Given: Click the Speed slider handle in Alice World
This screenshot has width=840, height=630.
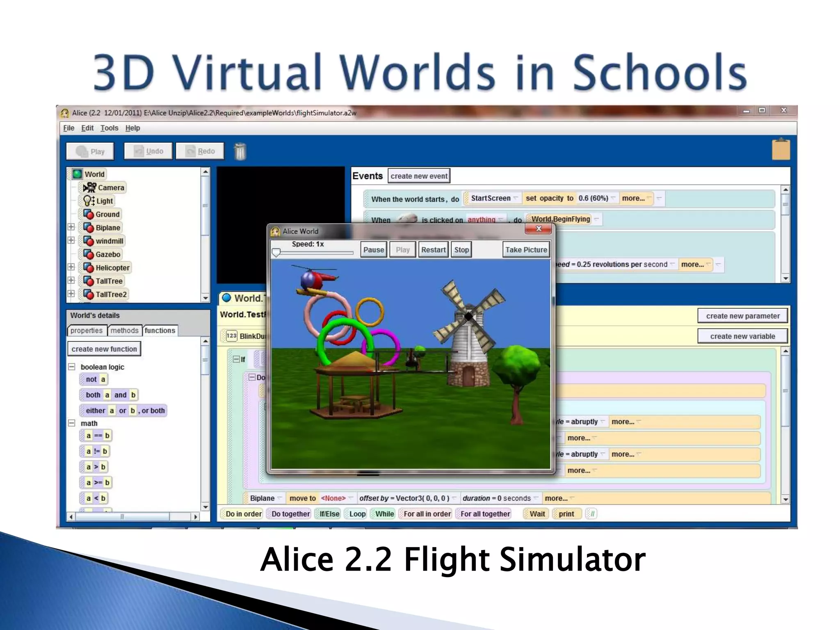Looking at the screenshot, I should pos(276,253).
